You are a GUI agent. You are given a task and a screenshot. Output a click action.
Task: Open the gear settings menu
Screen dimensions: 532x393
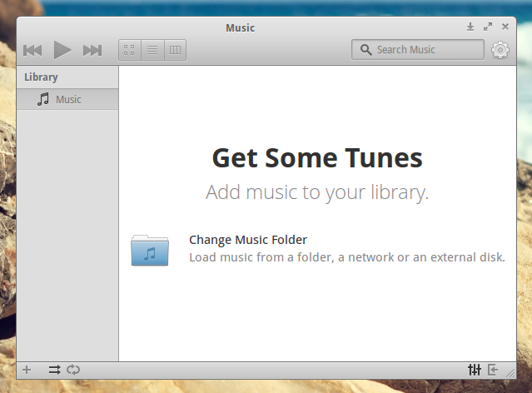500,50
